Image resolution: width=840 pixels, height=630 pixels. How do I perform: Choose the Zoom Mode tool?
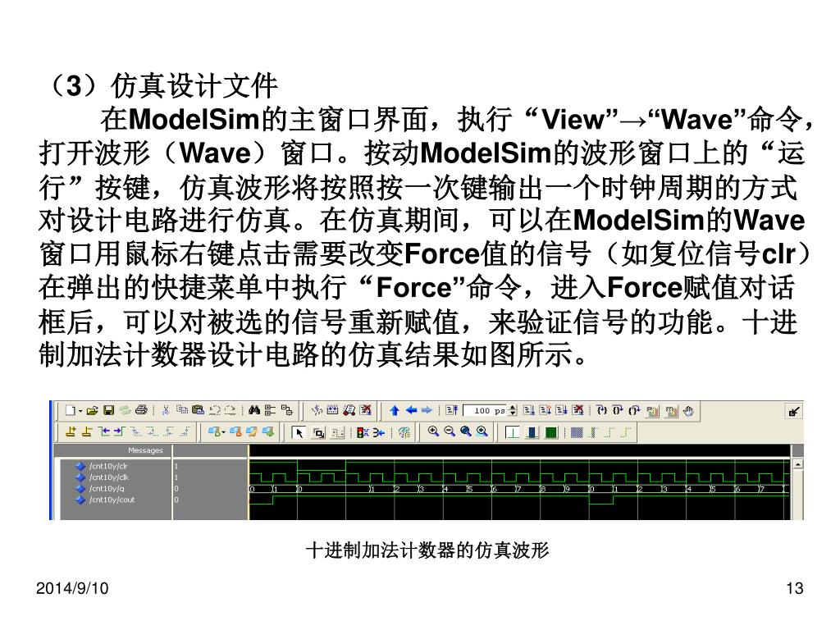(318, 431)
